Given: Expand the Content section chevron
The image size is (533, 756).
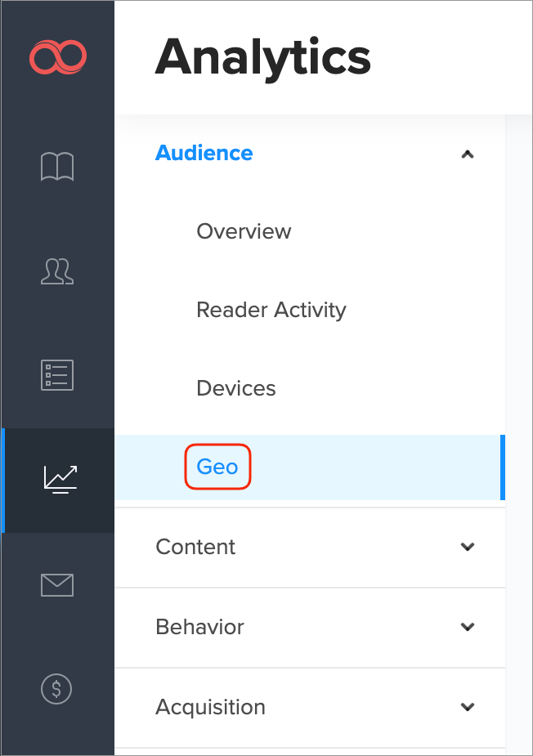Looking at the screenshot, I should pyautogui.click(x=467, y=547).
